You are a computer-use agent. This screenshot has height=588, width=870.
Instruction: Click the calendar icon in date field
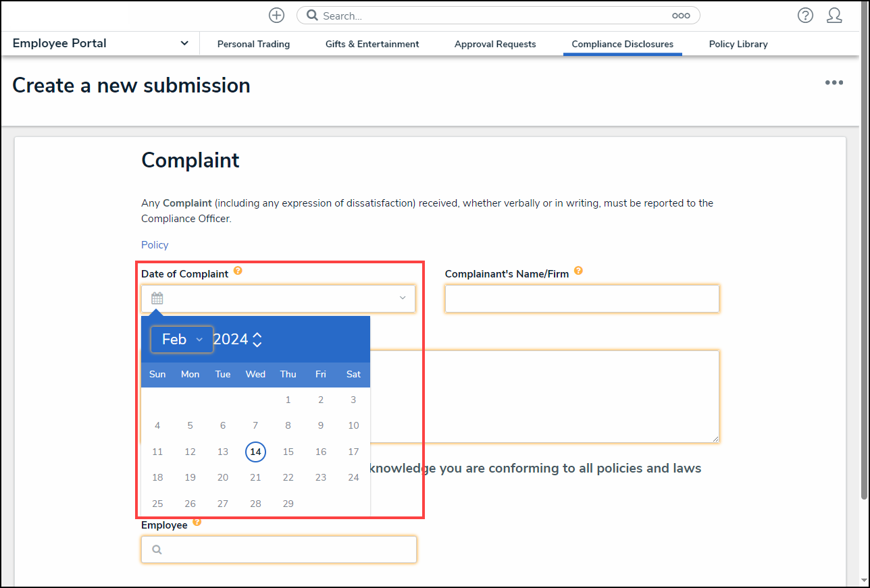157,298
